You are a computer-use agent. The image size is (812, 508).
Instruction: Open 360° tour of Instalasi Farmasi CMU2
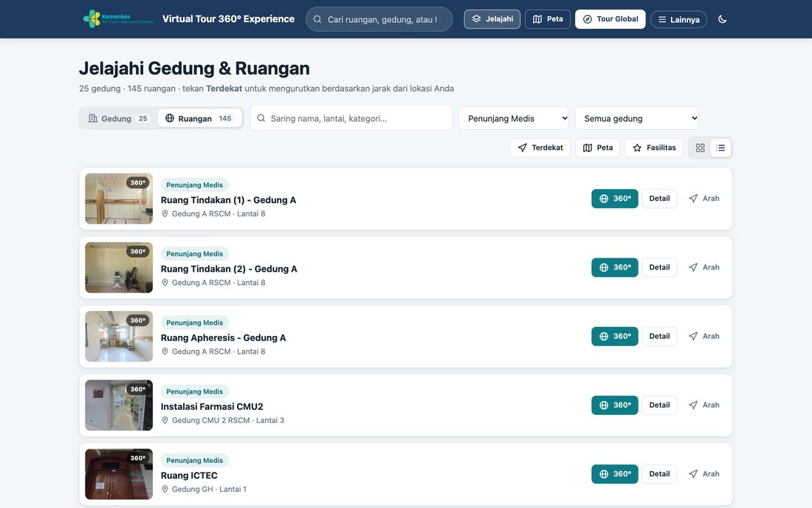615,405
